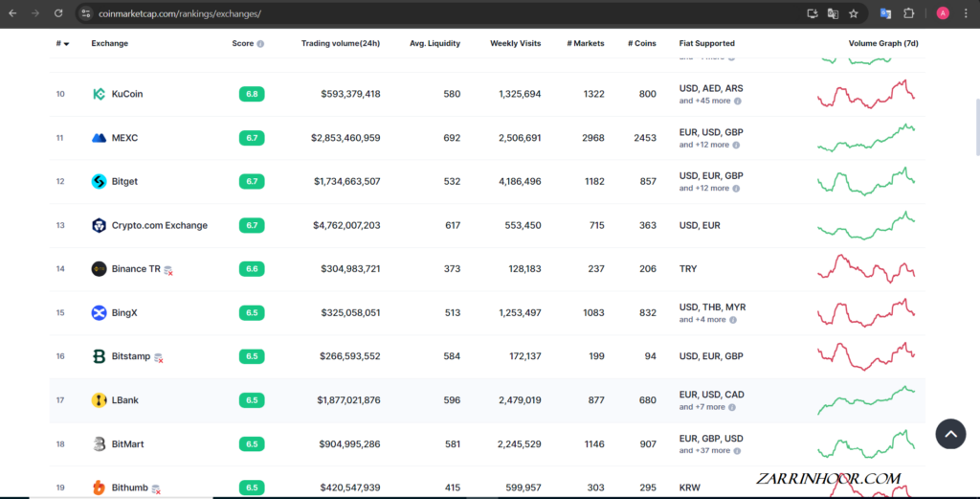Click the Google Translate icon in address bar
This screenshot has width=980, height=499.
[x=833, y=13]
